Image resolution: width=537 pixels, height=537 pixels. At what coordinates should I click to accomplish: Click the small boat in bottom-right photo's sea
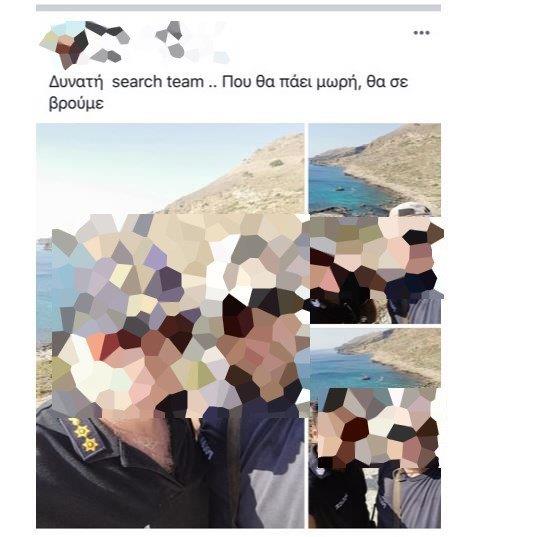[366, 378]
